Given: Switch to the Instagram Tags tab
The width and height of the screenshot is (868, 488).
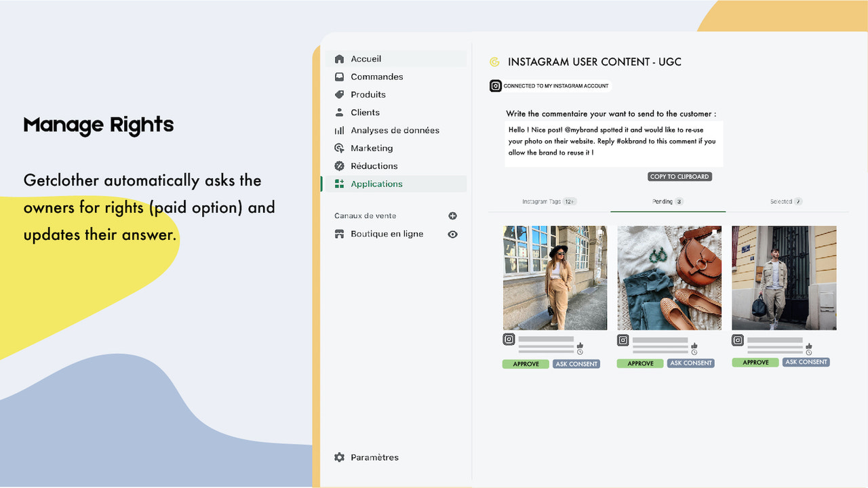Looking at the screenshot, I should click(x=549, y=201).
